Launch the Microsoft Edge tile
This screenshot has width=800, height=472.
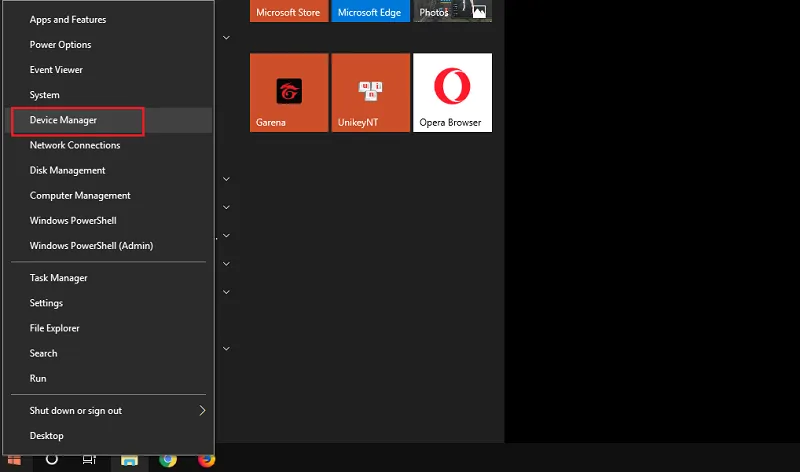tap(370, 11)
